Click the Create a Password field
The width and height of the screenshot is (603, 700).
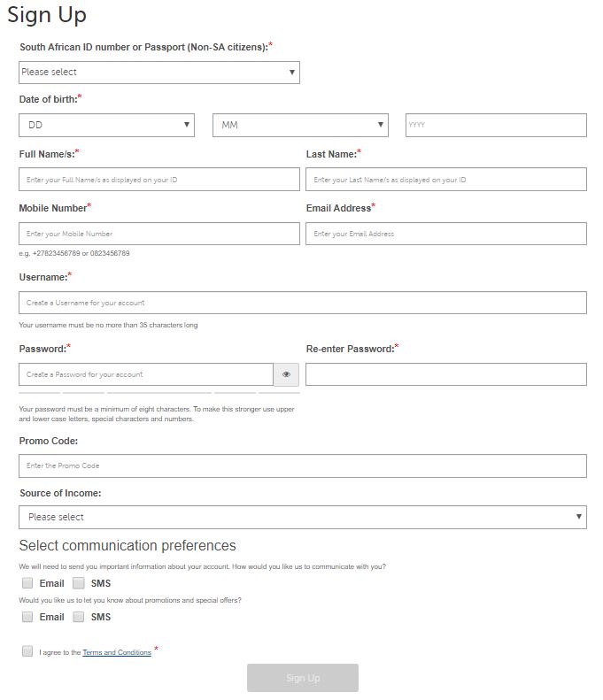[146, 374]
